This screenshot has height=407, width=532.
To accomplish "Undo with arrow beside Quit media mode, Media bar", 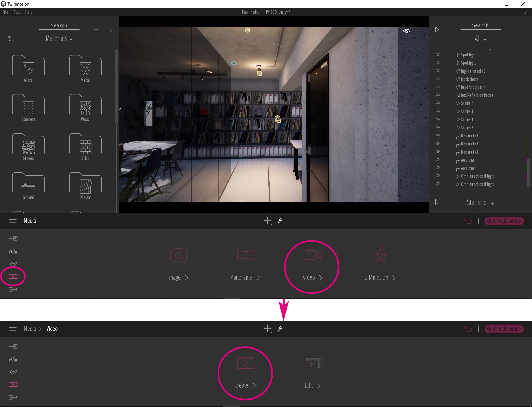I will (x=468, y=221).
